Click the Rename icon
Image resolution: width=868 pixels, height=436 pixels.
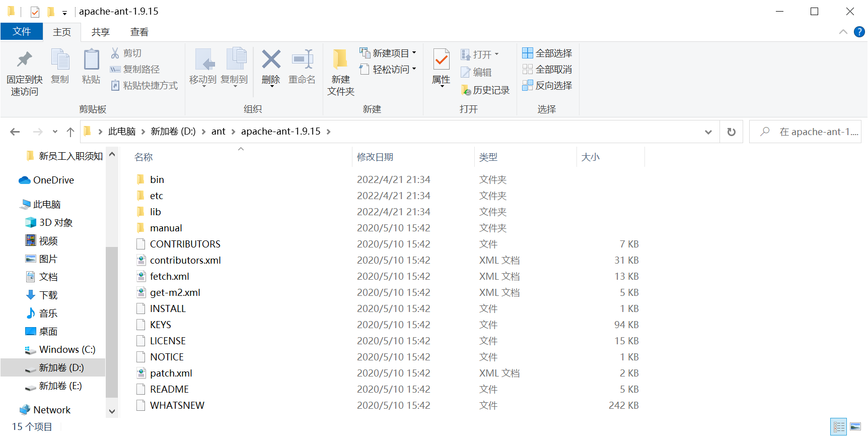[302, 59]
